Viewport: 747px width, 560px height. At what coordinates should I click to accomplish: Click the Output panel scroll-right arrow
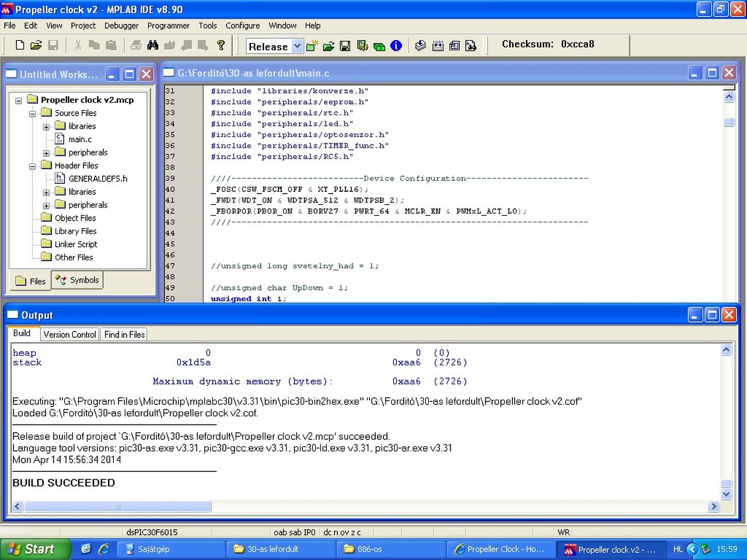pos(714,506)
